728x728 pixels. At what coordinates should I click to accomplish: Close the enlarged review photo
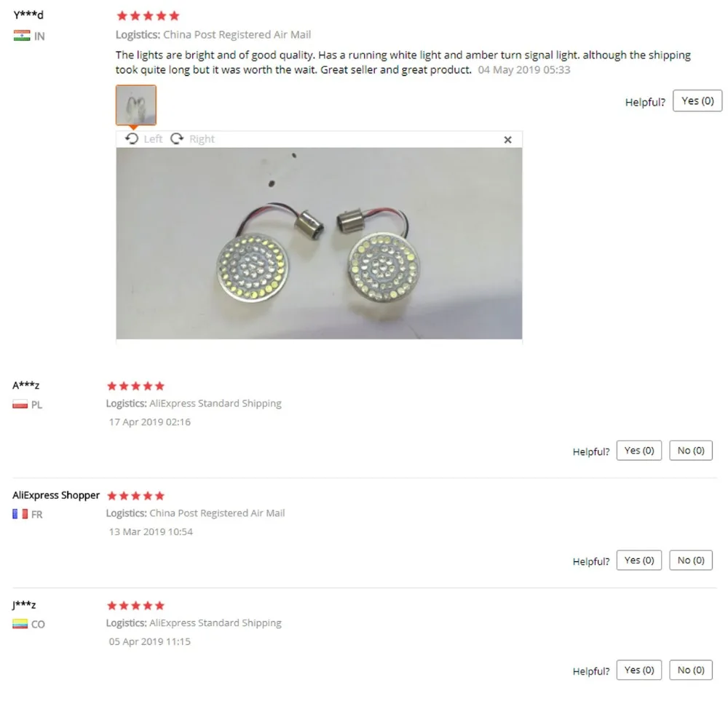507,140
